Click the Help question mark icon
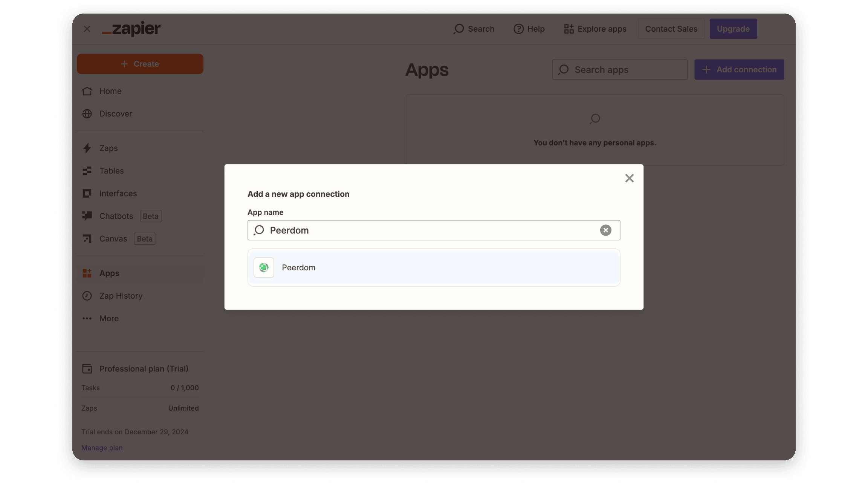Viewport: 868px width, 483px height. coord(518,29)
